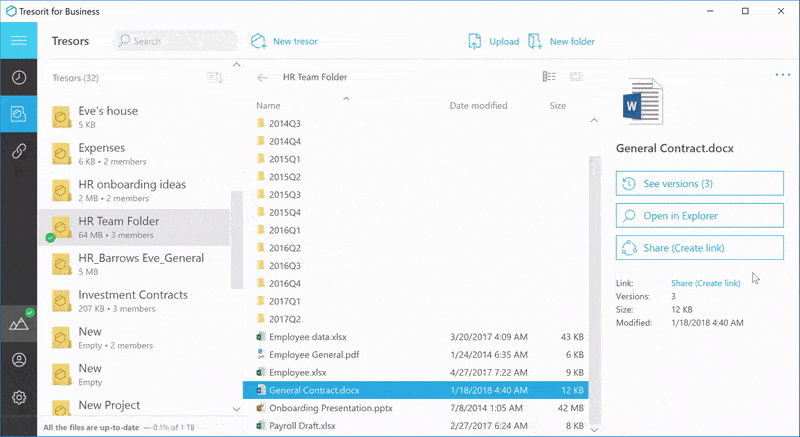This screenshot has height=437, width=800.
Task: Click the Onboarding Presentation.pptx file icon
Action: pyautogui.click(x=261, y=408)
